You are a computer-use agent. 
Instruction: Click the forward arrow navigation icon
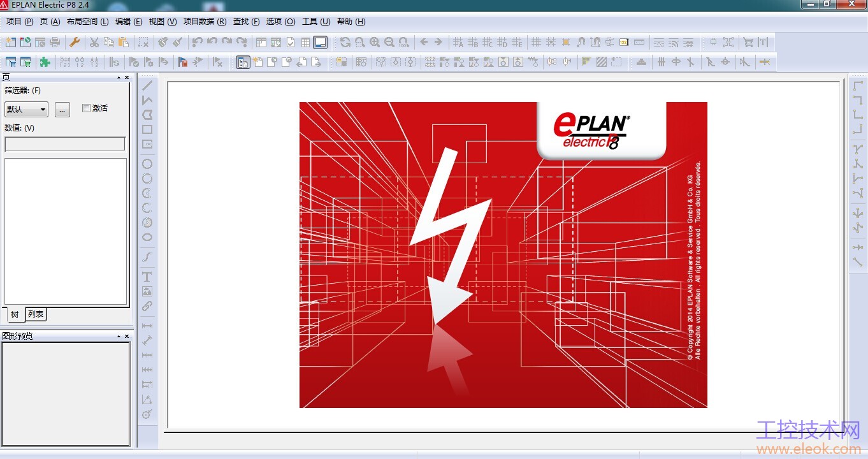click(438, 42)
